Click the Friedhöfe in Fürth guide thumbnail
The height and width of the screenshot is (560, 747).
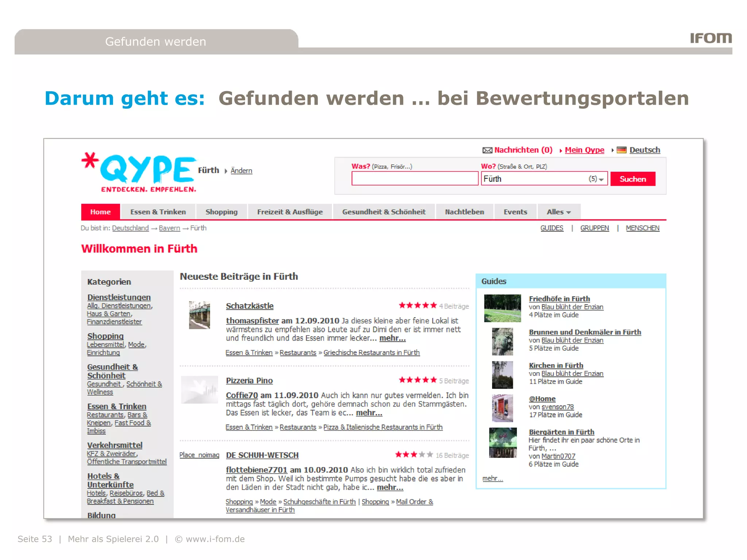503,308
